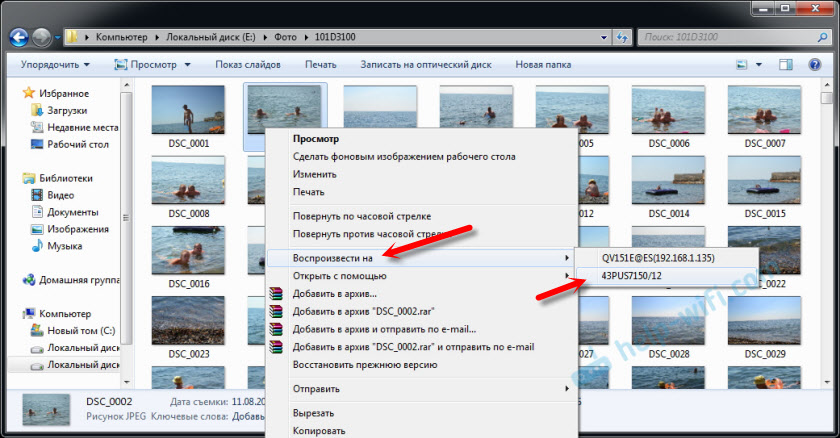Select thumbnail DSC_0023
The width and height of the screenshot is (840, 438).
point(188,321)
